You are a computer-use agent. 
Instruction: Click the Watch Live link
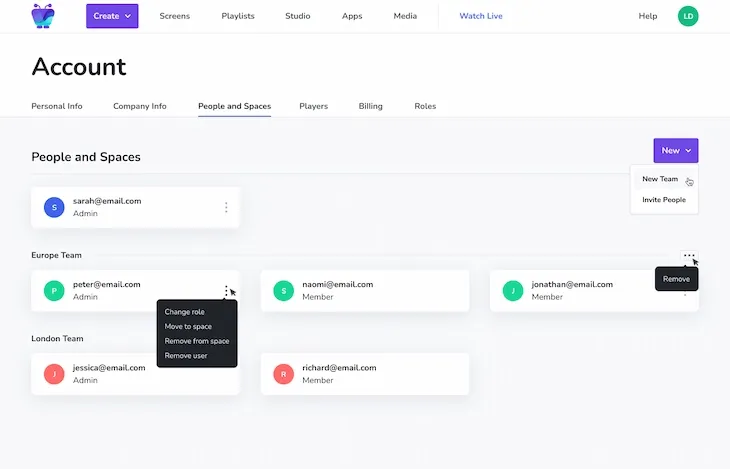pos(481,16)
